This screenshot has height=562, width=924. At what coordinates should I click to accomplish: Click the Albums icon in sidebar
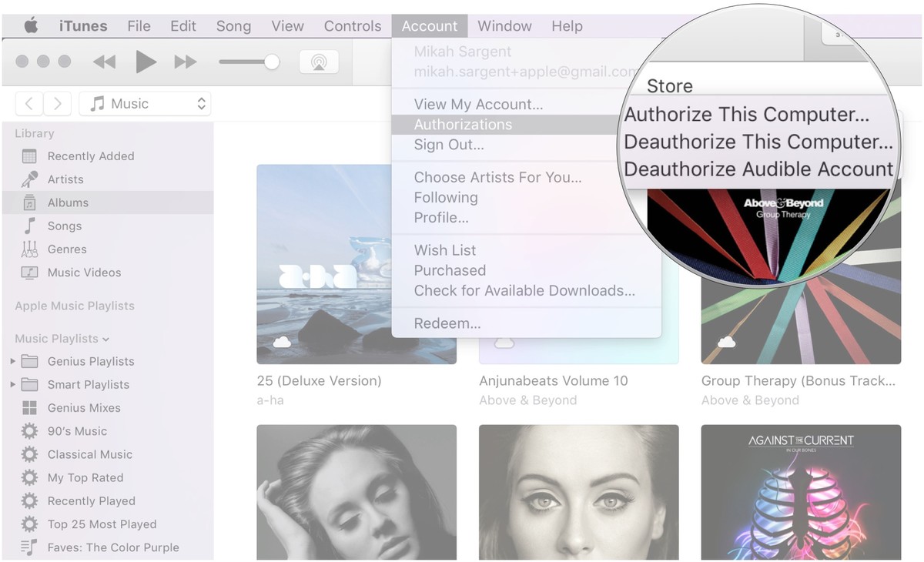pyautogui.click(x=29, y=202)
